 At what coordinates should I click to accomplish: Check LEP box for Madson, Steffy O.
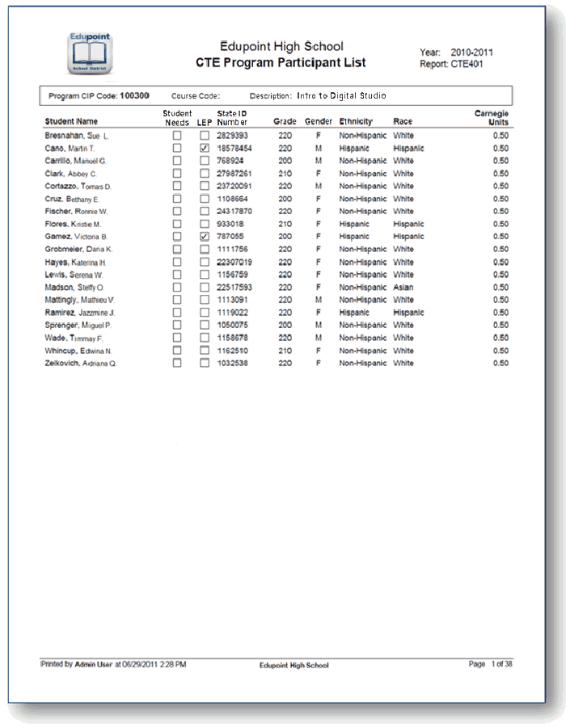(204, 287)
